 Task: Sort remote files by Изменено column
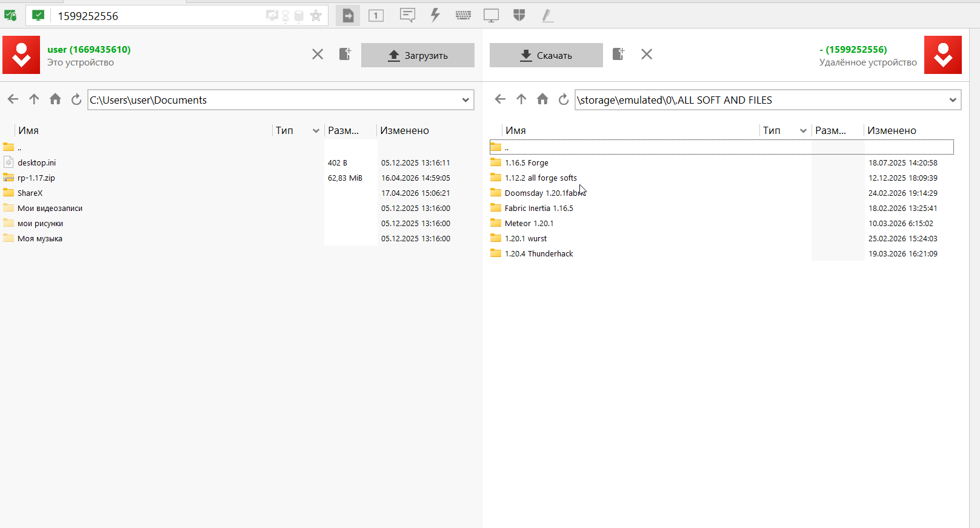(892, 130)
